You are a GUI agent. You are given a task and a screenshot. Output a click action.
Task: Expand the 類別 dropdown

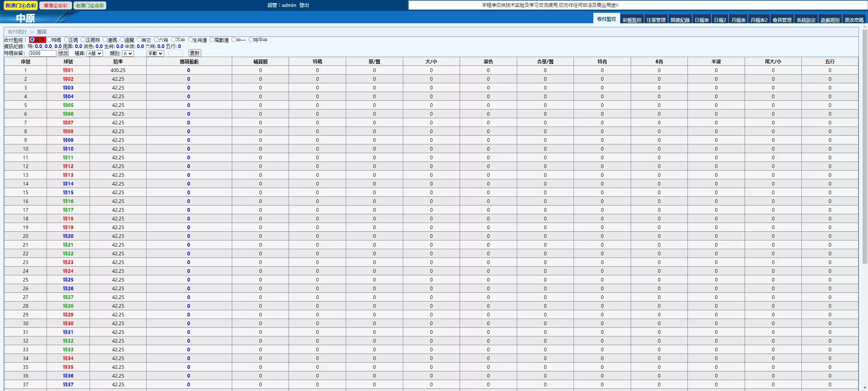coord(128,53)
